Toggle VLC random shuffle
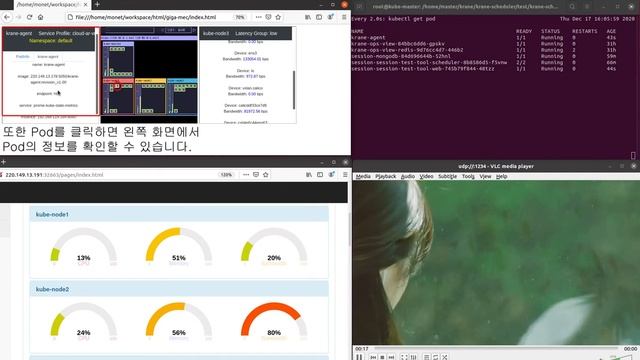Screen dimensions: 640x360 [445, 357]
